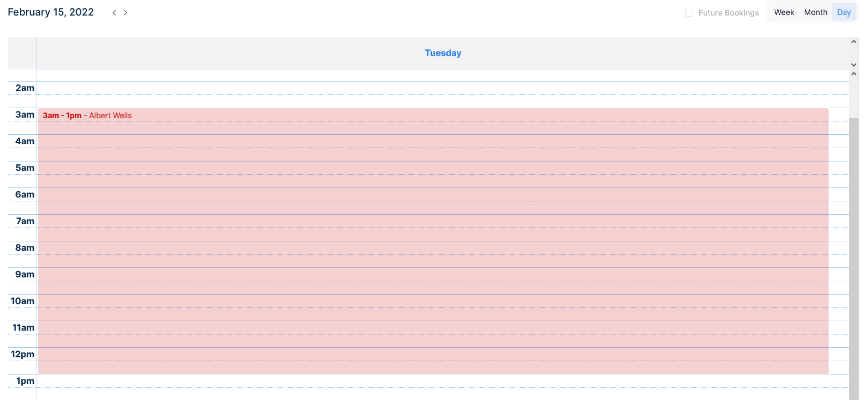Click the 9am hour label
The height and width of the screenshot is (400, 868).
point(25,275)
